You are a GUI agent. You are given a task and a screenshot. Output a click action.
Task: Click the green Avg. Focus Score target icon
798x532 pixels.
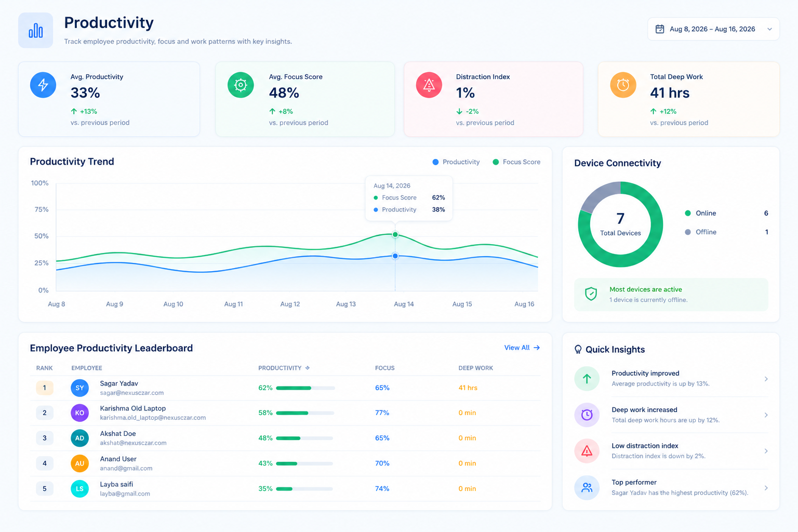point(241,85)
